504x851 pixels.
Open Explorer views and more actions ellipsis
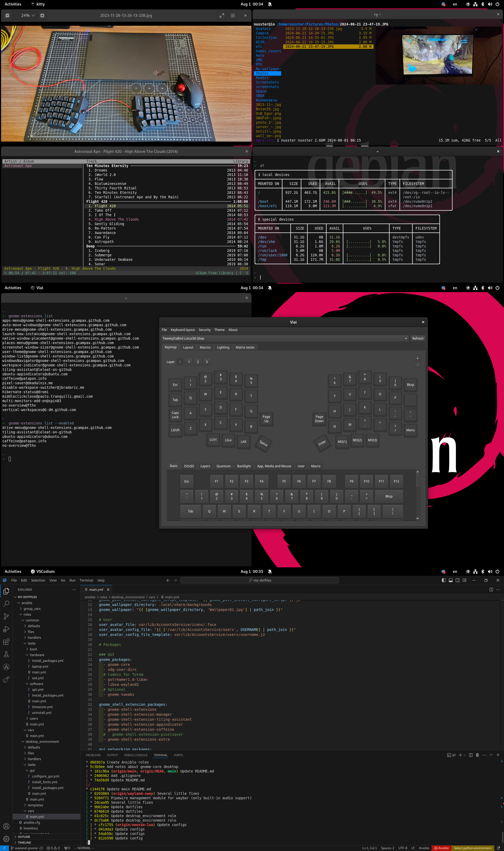pos(74,589)
